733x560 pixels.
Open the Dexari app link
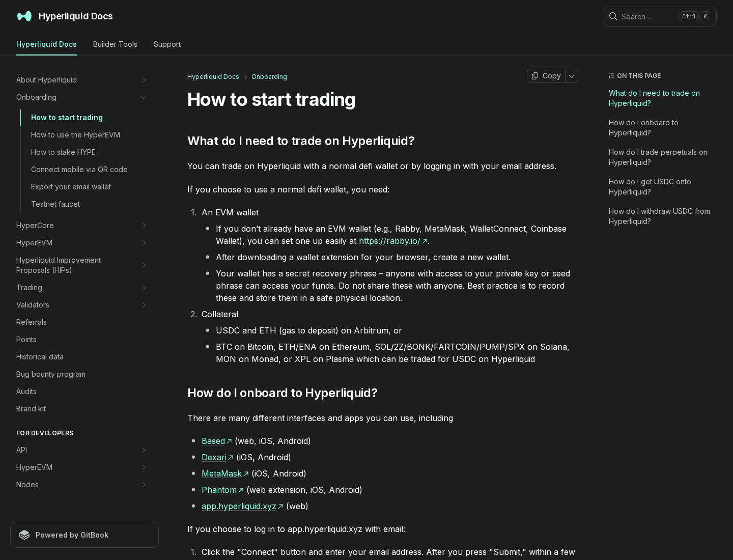tap(217, 457)
